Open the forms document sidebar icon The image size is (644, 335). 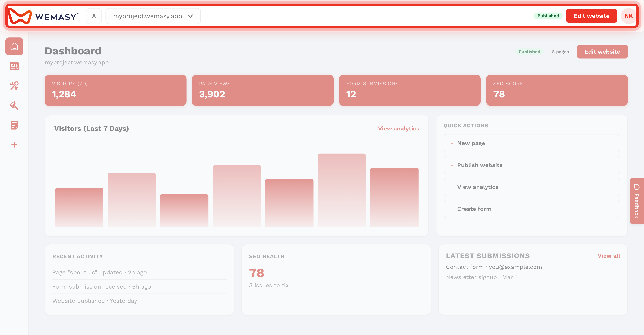pos(14,125)
